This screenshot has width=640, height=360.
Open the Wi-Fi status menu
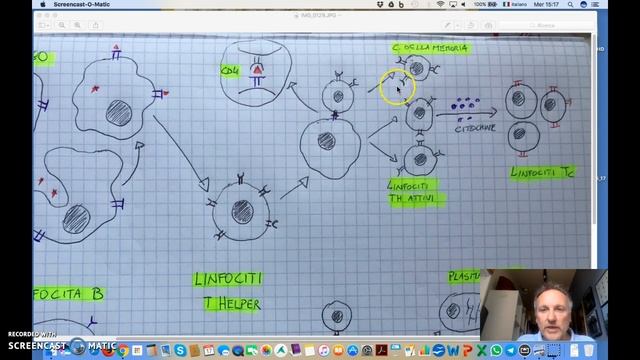coord(440,4)
